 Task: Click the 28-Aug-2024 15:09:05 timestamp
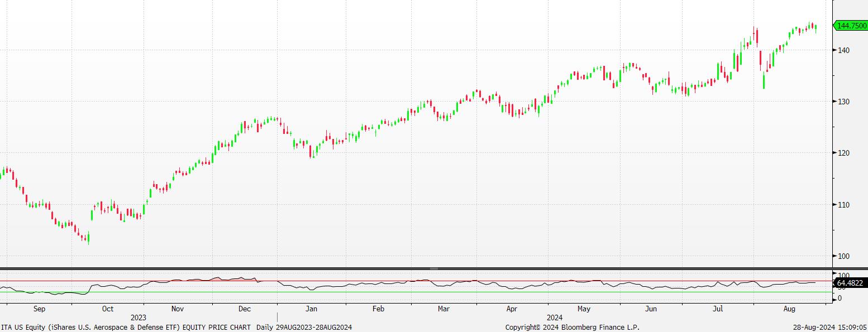tap(831, 328)
